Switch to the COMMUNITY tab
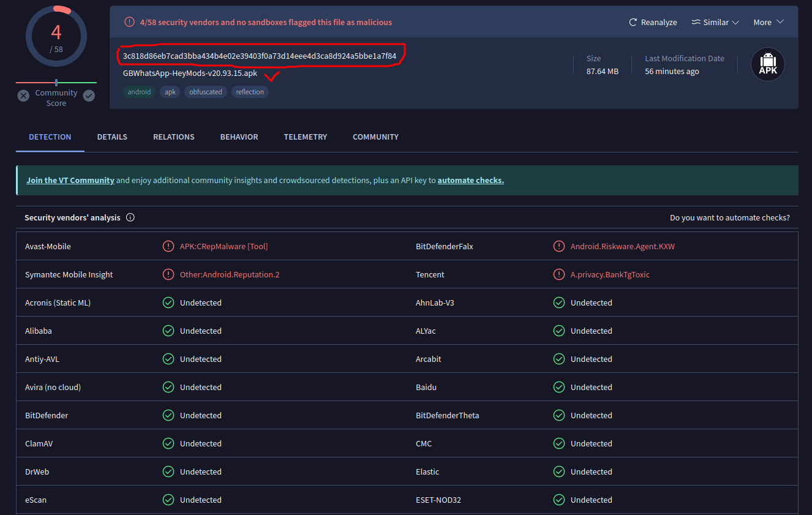 coord(375,137)
